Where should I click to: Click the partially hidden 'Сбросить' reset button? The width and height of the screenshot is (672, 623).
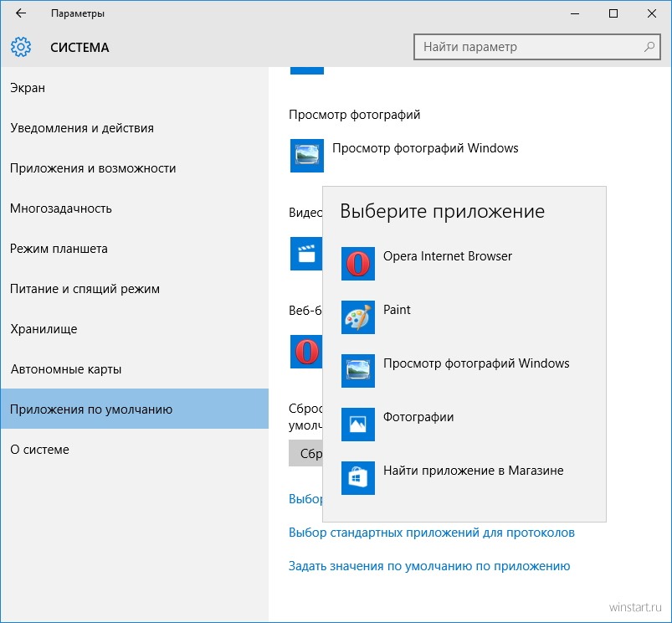coord(305,453)
